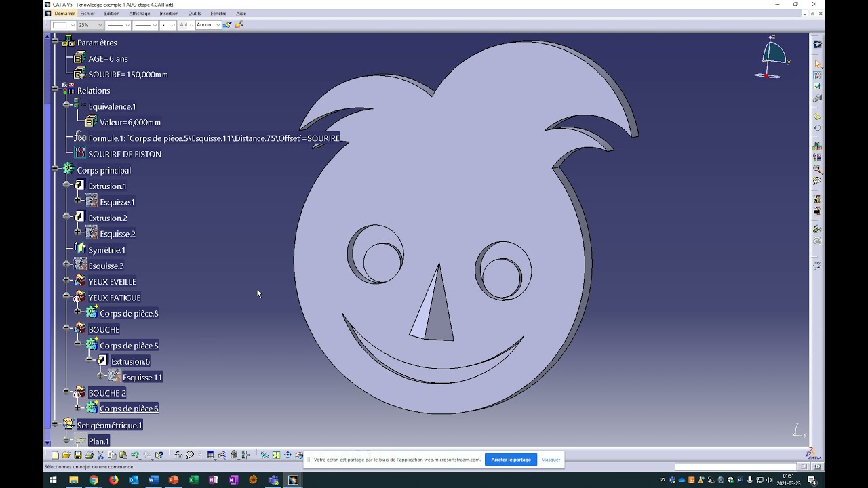Image resolution: width=868 pixels, height=488 pixels.
Task: Select YEUX EVEILLE in the tree
Action: coord(112,281)
